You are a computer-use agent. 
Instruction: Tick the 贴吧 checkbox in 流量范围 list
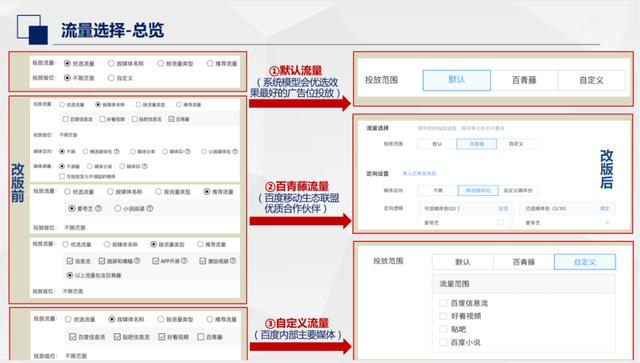tap(443, 329)
